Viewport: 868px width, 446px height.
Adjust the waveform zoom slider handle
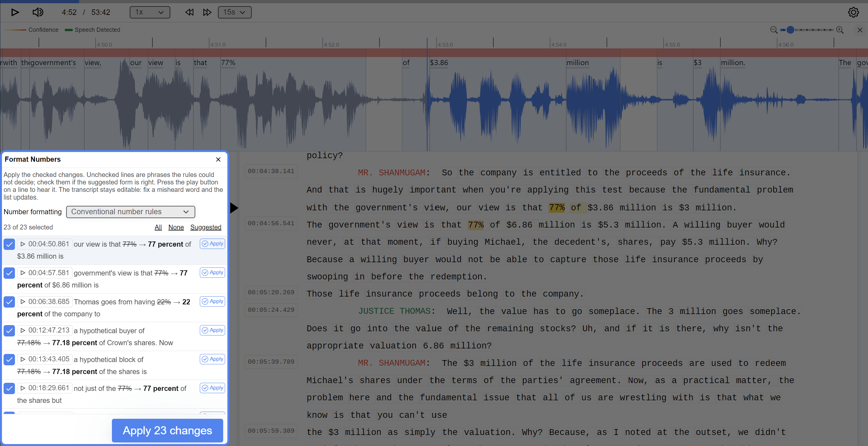(790, 30)
